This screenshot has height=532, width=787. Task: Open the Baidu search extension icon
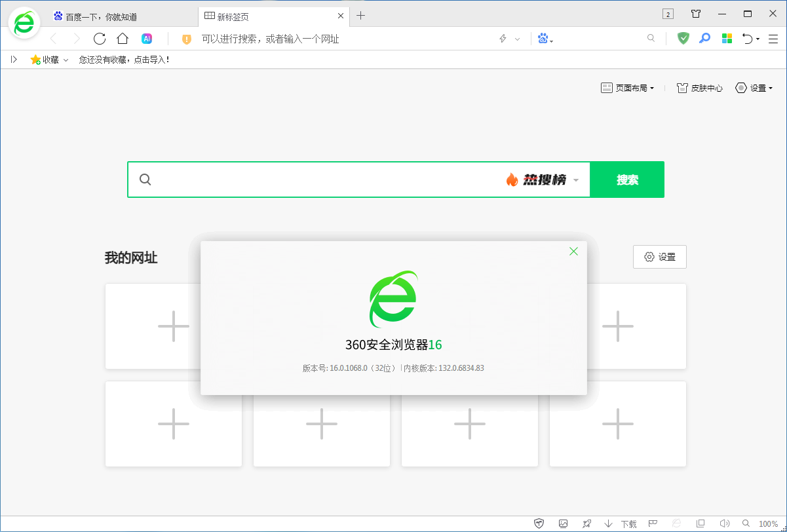(543, 38)
